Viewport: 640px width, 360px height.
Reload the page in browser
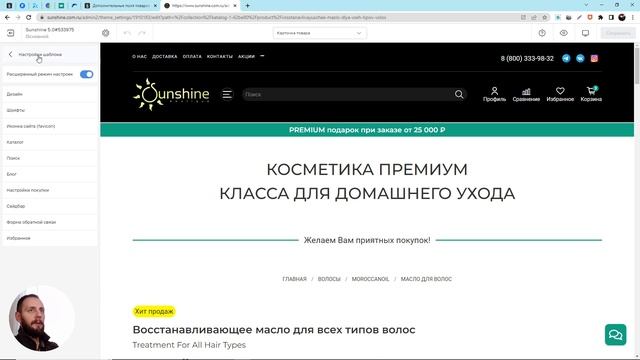tap(29, 18)
